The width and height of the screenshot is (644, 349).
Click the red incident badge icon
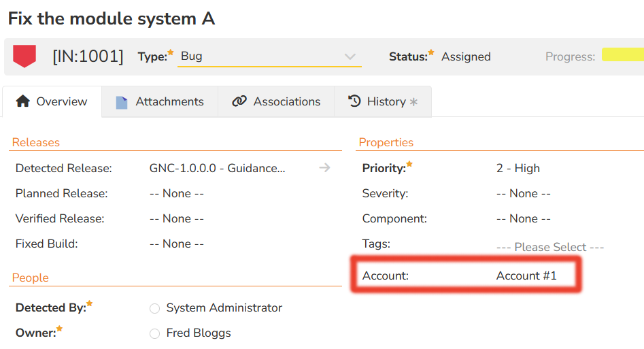24,56
